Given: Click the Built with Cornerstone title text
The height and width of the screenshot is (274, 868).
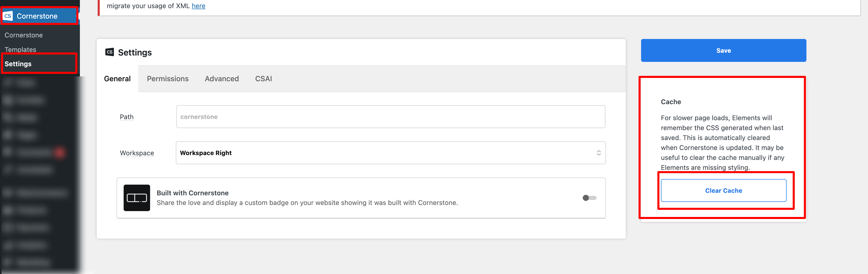Looking at the screenshot, I should pos(192,193).
